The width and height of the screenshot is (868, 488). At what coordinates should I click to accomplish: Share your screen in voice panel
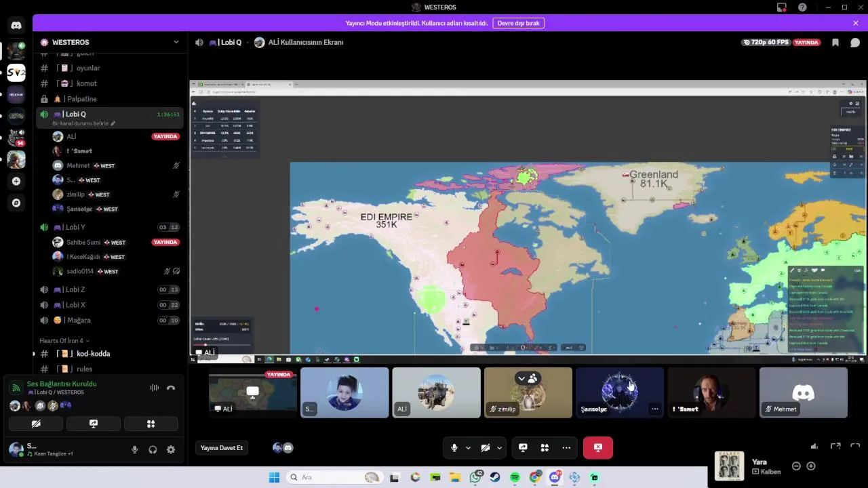(x=94, y=424)
